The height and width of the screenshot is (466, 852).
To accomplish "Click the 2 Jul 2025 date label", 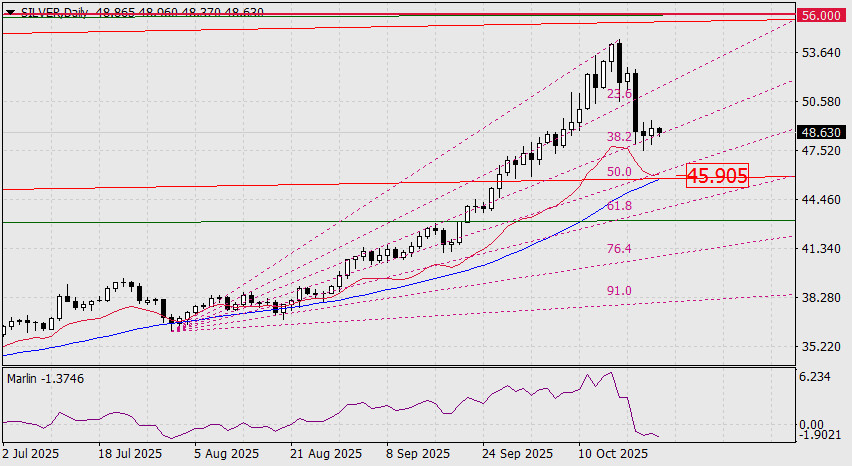I will click(30, 454).
